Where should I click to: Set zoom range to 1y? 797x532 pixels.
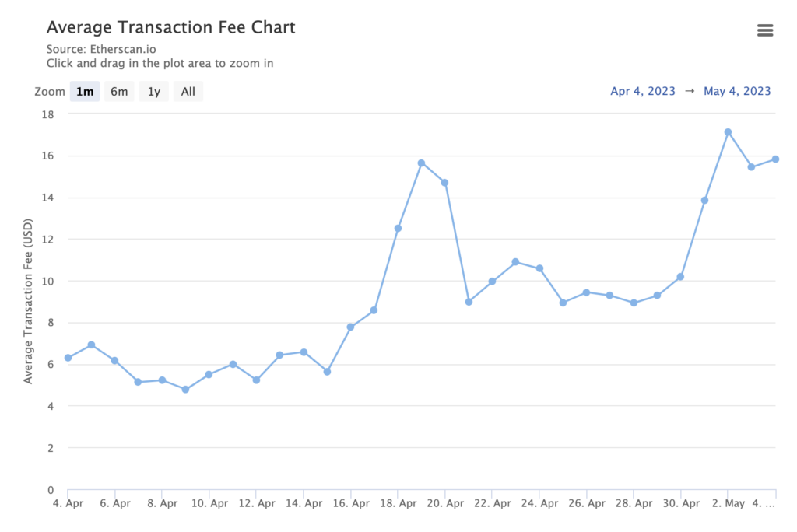point(154,92)
